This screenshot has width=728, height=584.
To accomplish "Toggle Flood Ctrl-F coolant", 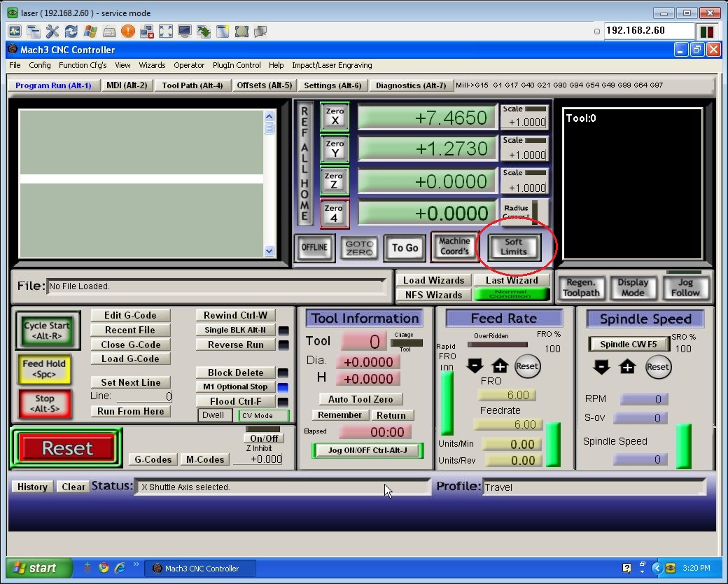I will (x=235, y=401).
